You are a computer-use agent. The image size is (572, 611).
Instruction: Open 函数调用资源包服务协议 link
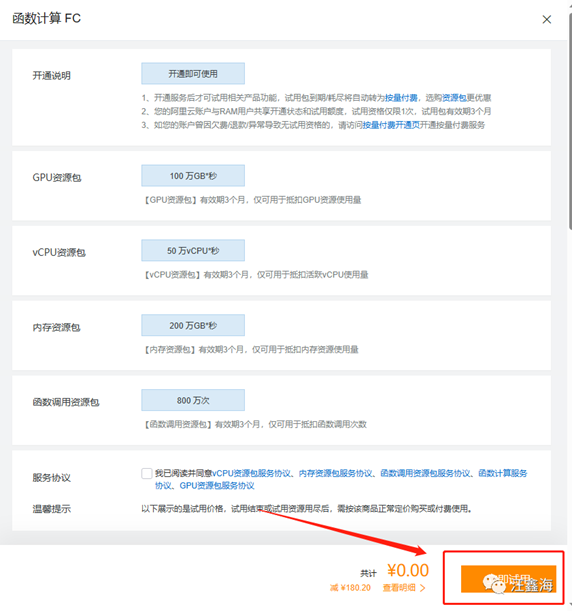[425, 473]
